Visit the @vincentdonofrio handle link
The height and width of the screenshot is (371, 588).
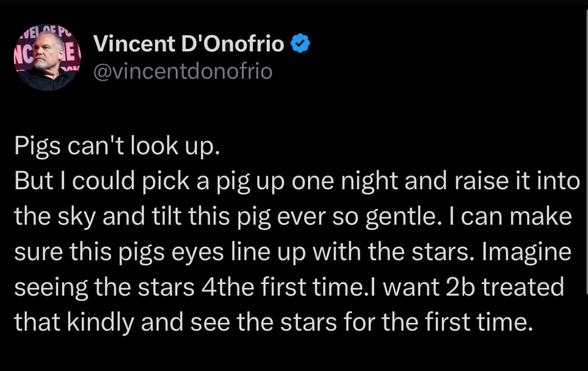[183, 71]
